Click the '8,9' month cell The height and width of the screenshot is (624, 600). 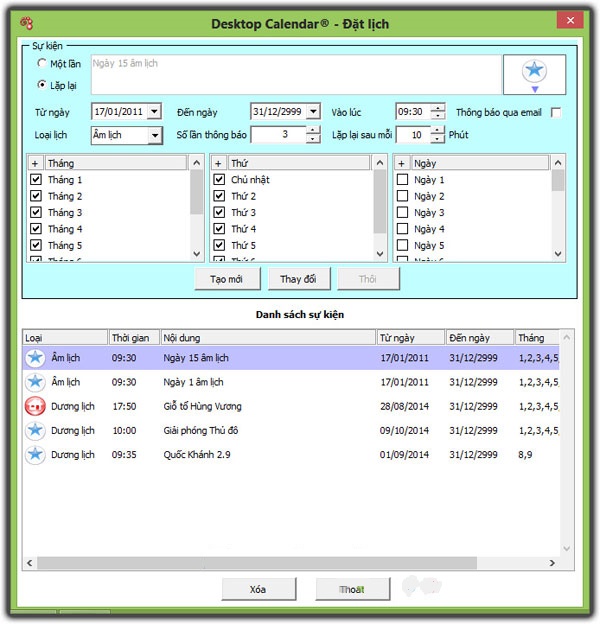click(x=525, y=454)
